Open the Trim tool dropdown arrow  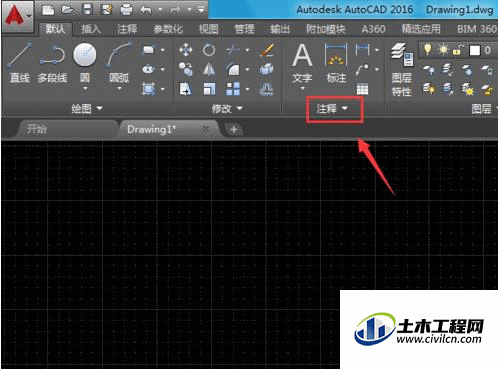pyautogui.click(x=247, y=50)
